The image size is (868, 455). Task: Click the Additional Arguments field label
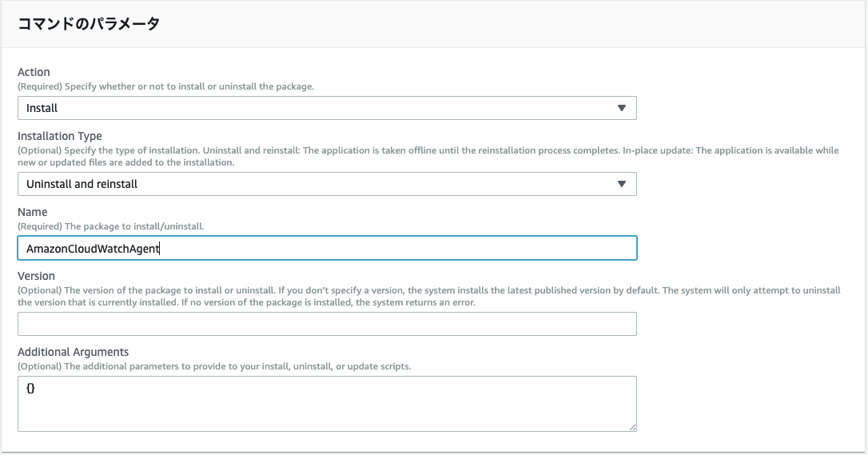point(73,352)
